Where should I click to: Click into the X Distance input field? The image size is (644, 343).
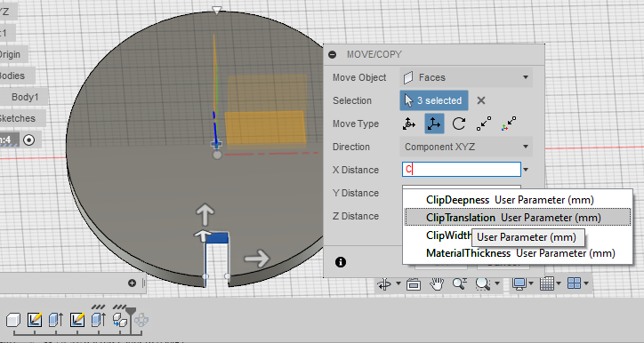(462, 170)
